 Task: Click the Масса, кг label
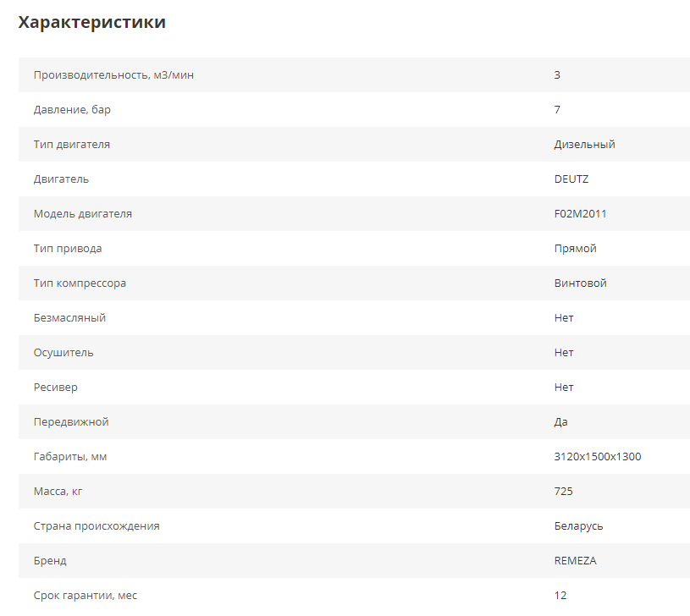(x=58, y=492)
